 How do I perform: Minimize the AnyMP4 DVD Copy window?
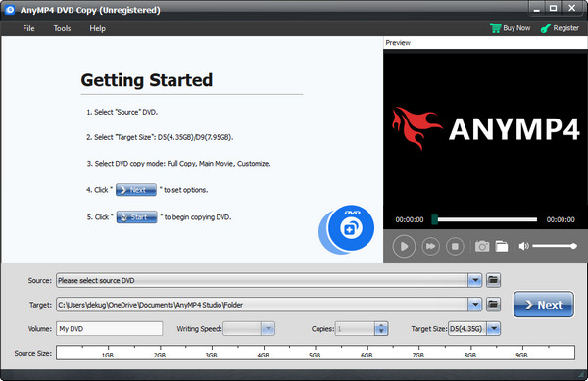point(537,9)
